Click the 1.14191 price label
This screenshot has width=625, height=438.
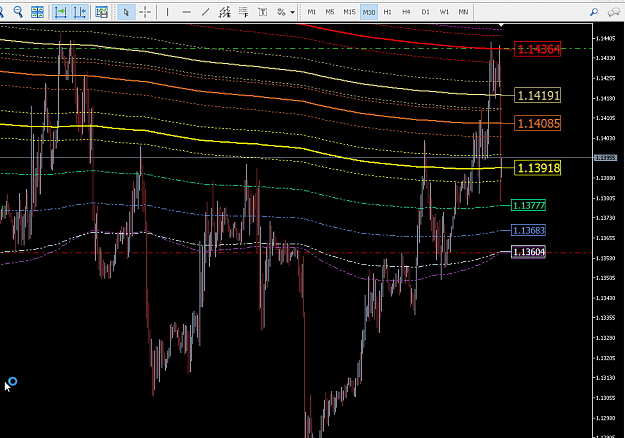pyautogui.click(x=537, y=95)
